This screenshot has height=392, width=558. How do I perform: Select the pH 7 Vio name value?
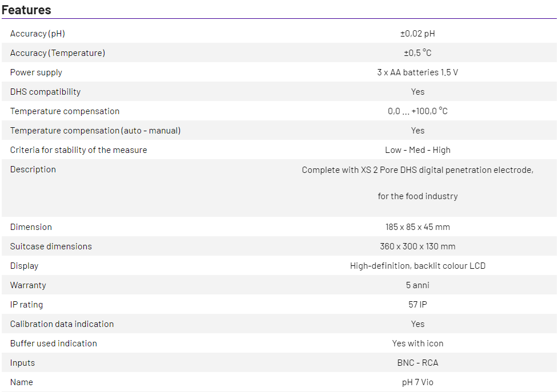(x=418, y=382)
